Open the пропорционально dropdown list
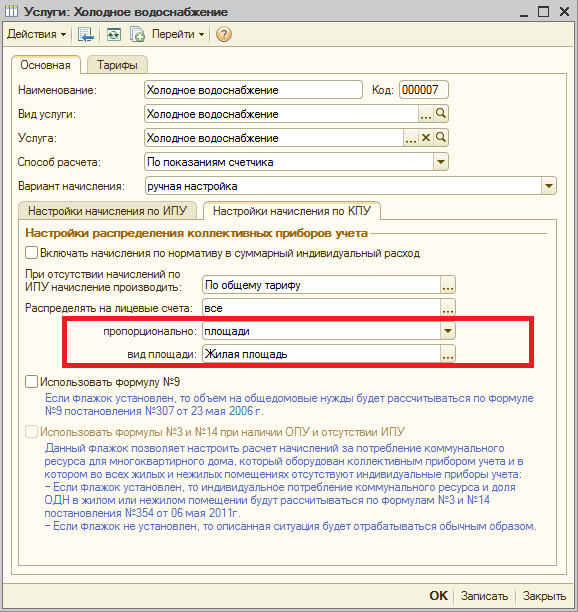This screenshot has height=612, width=578. click(x=448, y=331)
